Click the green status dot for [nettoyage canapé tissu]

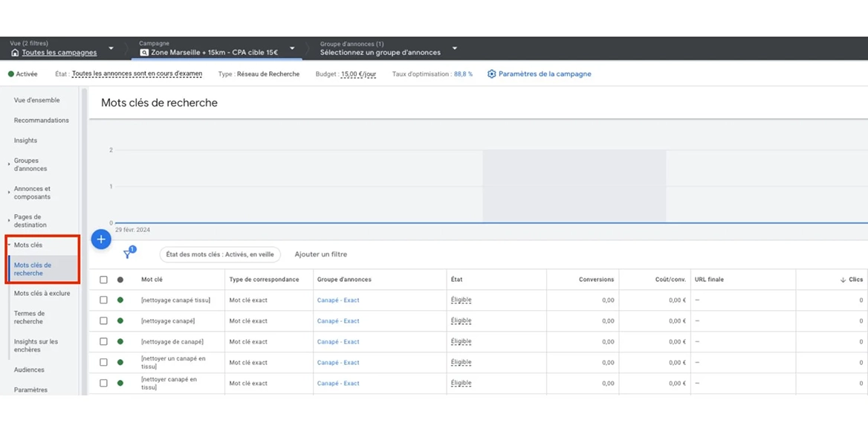point(120,300)
